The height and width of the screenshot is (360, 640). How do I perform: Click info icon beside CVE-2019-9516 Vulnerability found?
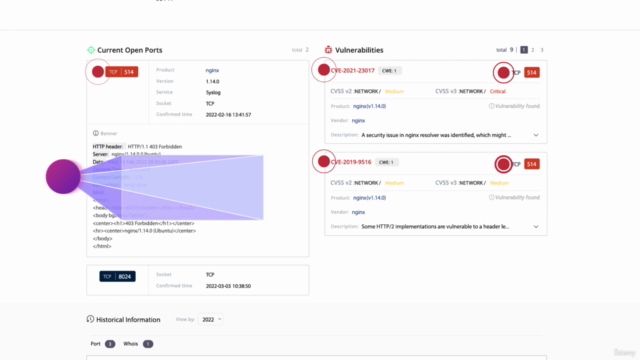point(491,198)
